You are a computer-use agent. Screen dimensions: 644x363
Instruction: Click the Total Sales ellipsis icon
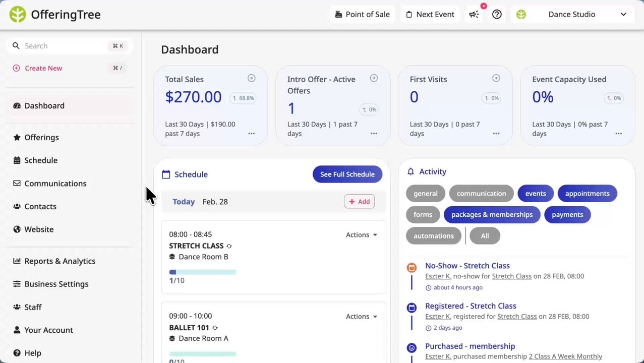pyautogui.click(x=251, y=134)
